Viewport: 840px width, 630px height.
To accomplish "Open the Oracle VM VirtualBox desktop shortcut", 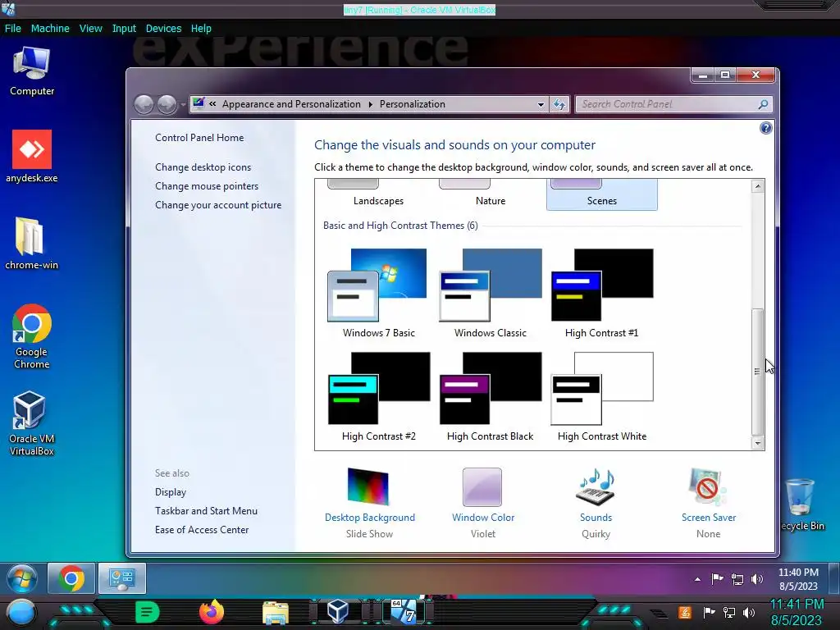I will 32,423.
